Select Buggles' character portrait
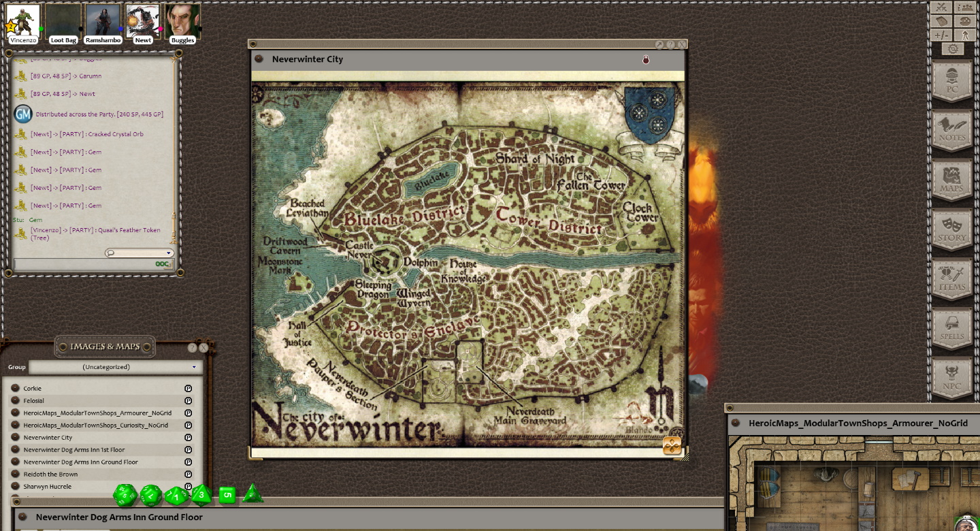 click(182, 20)
